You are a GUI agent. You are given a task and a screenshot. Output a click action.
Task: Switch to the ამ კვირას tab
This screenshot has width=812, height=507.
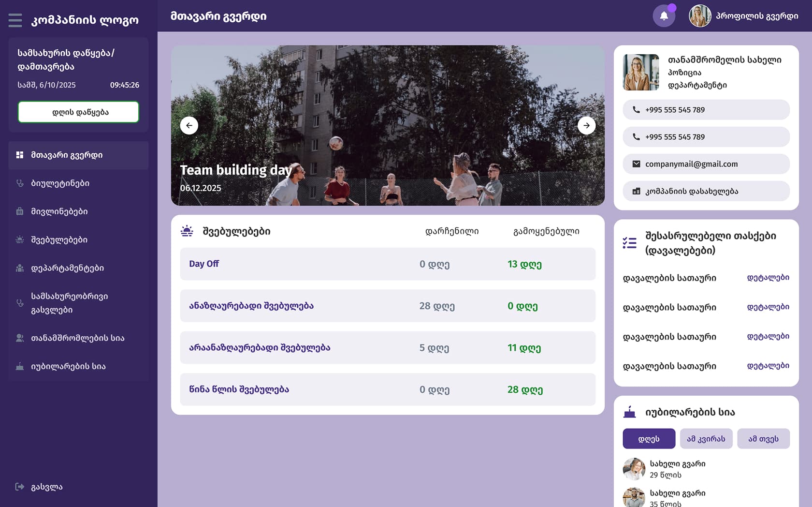click(706, 438)
